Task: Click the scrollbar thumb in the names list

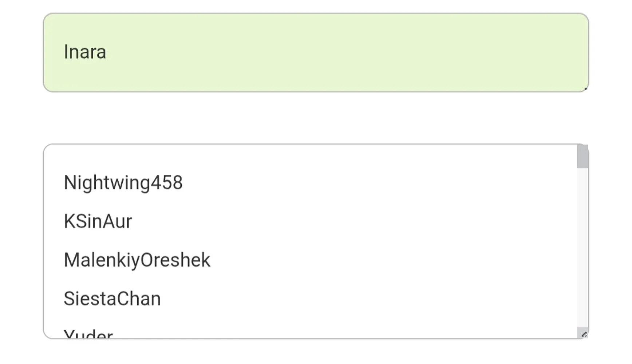Action: tap(582, 156)
